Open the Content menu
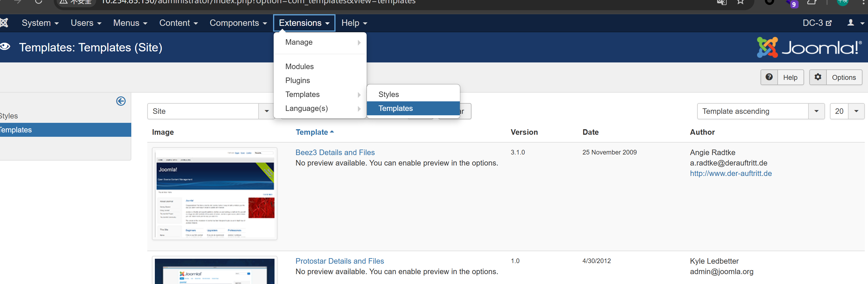This screenshot has width=868, height=284. coord(178,23)
